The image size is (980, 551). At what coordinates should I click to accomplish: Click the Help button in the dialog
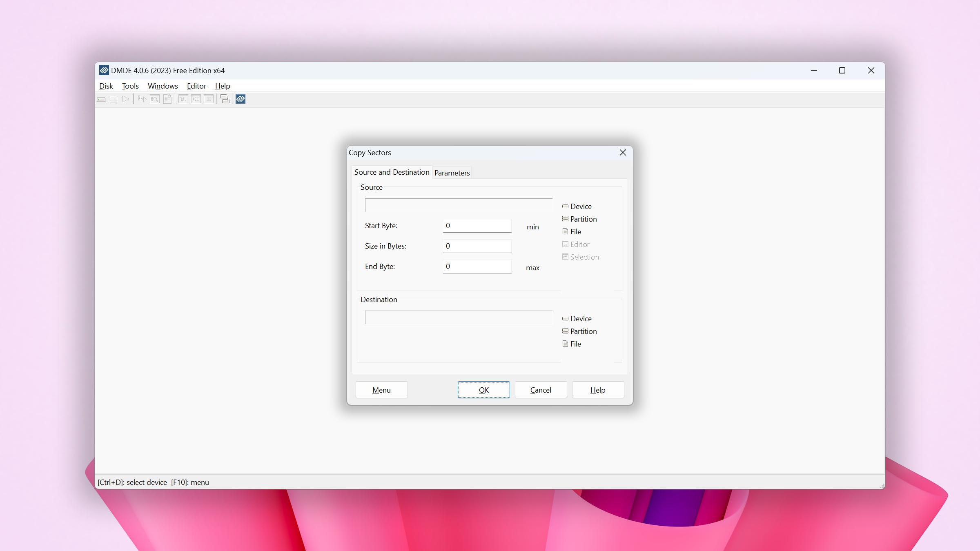click(598, 390)
